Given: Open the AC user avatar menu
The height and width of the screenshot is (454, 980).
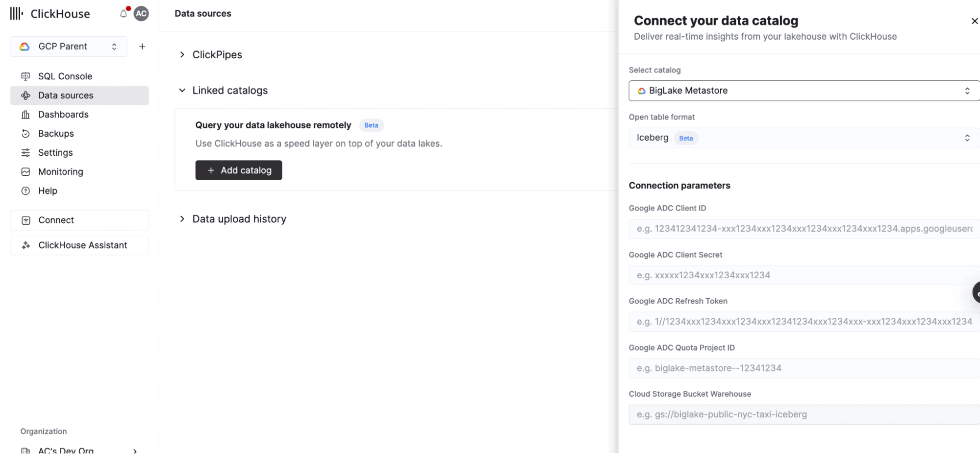Looking at the screenshot, I should (141, 14).
